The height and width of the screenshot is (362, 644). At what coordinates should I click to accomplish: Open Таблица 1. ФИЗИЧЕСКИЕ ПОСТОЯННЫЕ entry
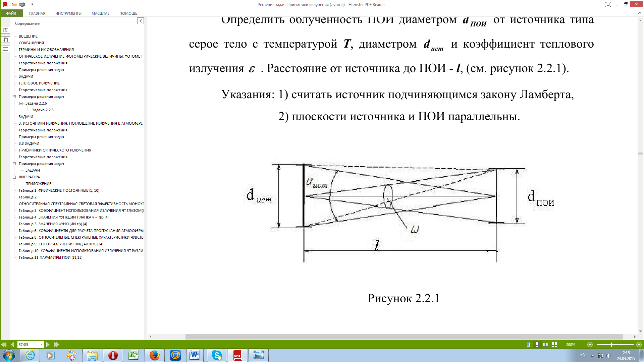[59, 190]
